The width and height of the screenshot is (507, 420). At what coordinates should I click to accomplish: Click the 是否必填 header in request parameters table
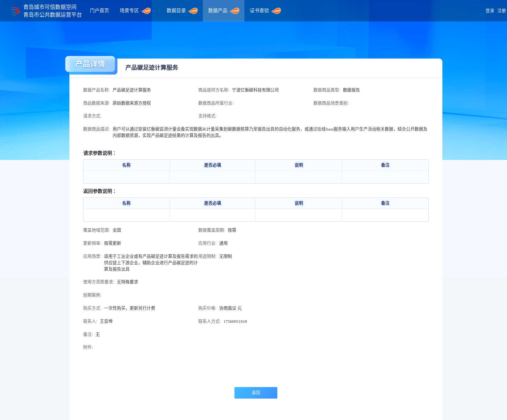[212, 165]
